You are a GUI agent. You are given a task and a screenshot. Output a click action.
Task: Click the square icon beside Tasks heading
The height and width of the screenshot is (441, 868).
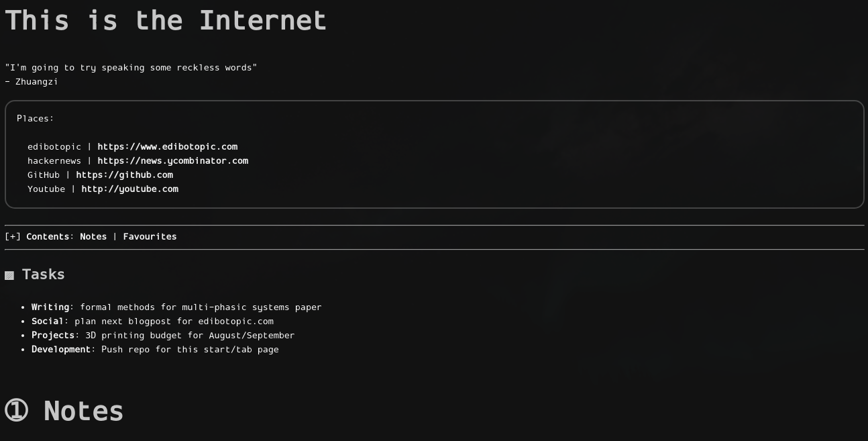(x=9, y=275)
